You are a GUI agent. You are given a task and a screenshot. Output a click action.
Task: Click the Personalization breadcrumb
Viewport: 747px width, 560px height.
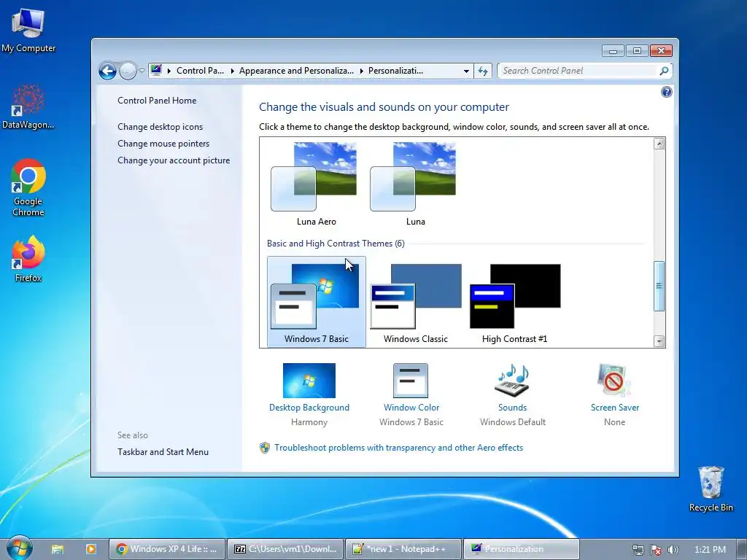(x=395, y=71)
